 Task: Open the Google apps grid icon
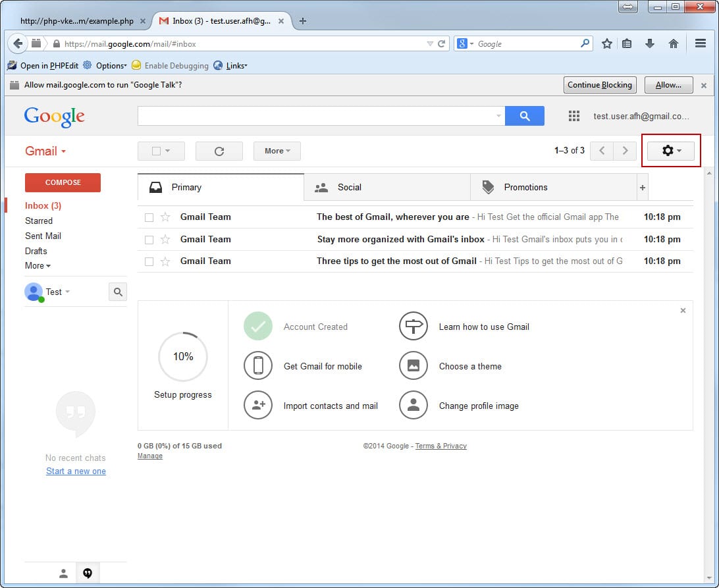pyautogui.click(x=573, y=116)
